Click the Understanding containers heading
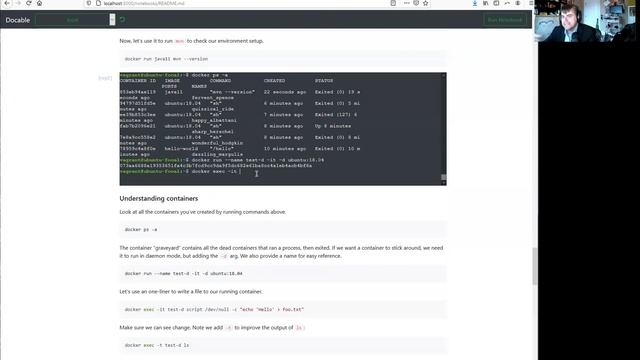This screenshot has height=360, width=640. click(x=159, y=198)
